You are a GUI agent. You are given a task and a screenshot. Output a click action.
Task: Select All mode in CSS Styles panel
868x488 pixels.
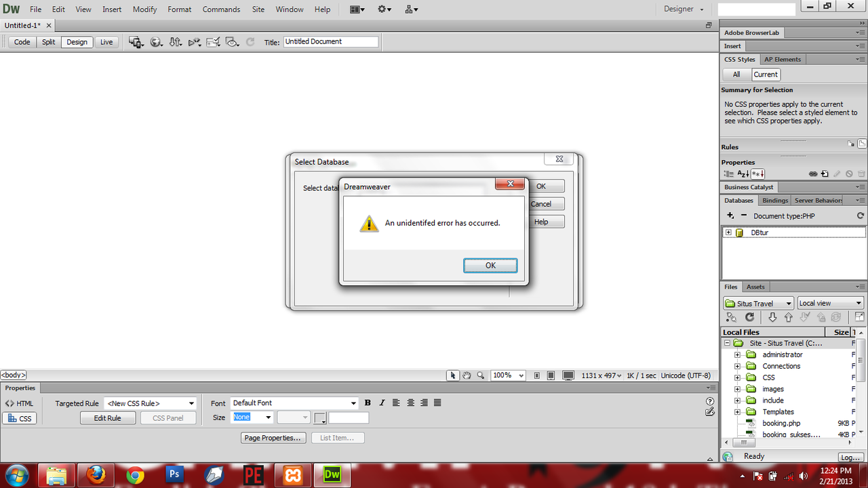point(736,75)
